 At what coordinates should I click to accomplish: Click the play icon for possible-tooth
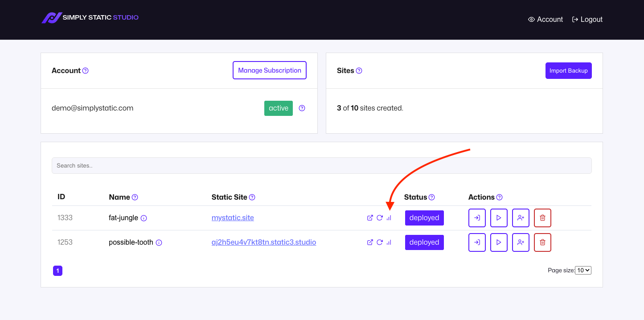point(499,242)
